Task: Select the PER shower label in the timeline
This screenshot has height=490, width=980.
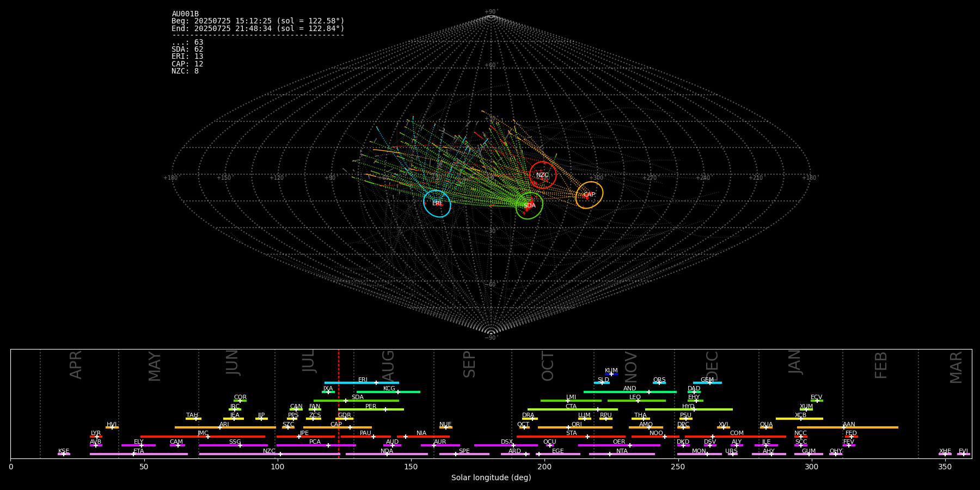Action: (371, 407)
